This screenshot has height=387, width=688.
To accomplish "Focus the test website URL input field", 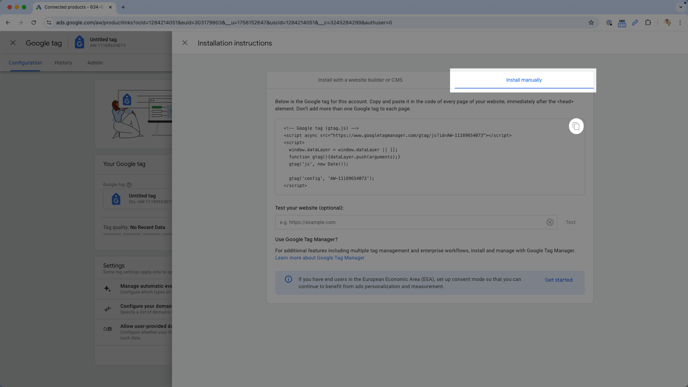I will click(x=410, y=222).
